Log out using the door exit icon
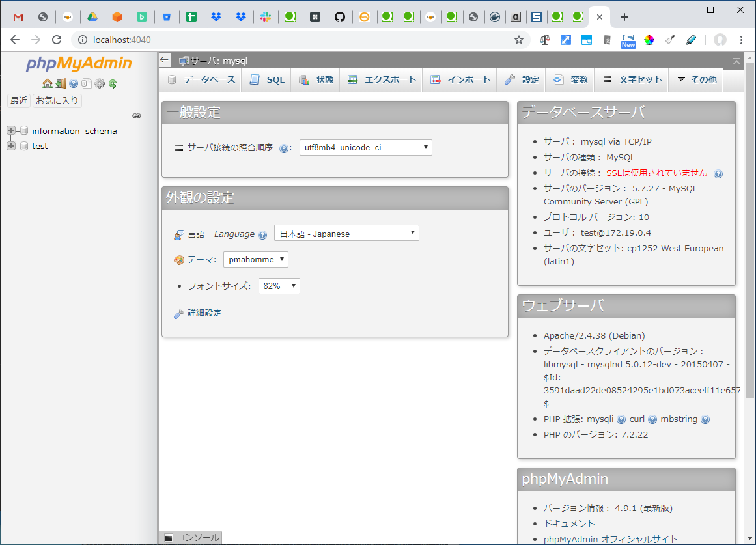756x545 pixels. [x=61, y=83]
